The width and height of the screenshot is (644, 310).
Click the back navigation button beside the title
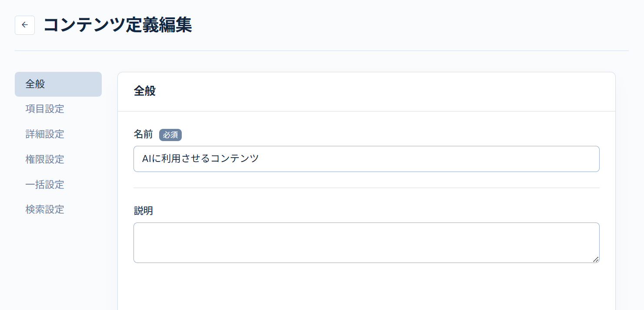tap(25, 25)
